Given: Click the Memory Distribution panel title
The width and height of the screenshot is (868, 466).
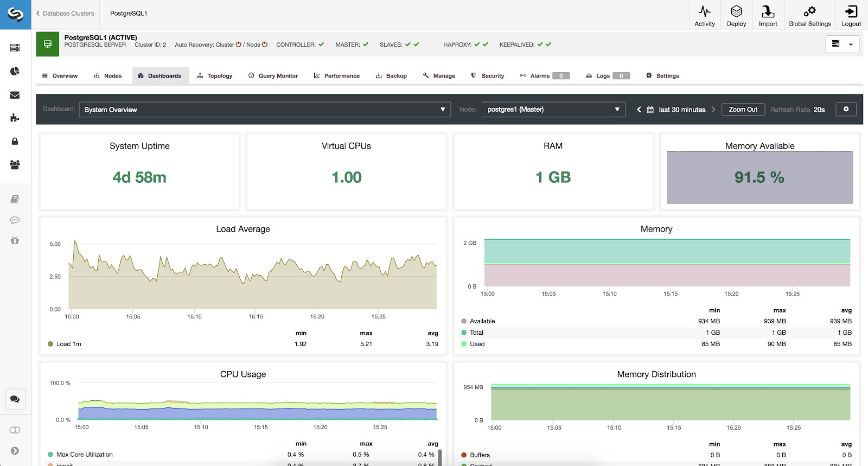Looking at the screenshot, I should click(x=656, y=374).
